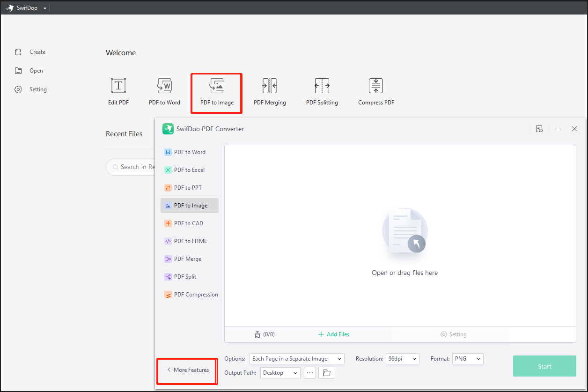Open Setting in the left sidebar

point(31,89)
